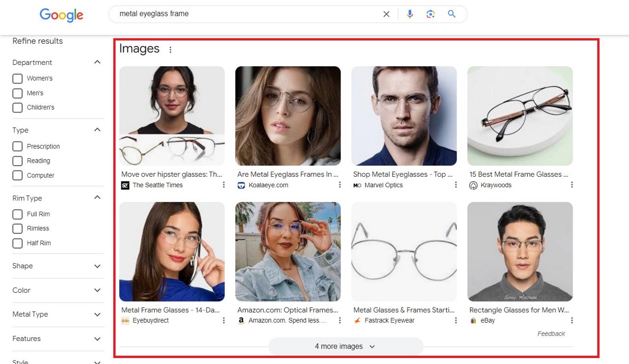Click the Koalaeye.com favicon
Image resolution: width=629 pixels, height=364 pixels.
[241, 185]
